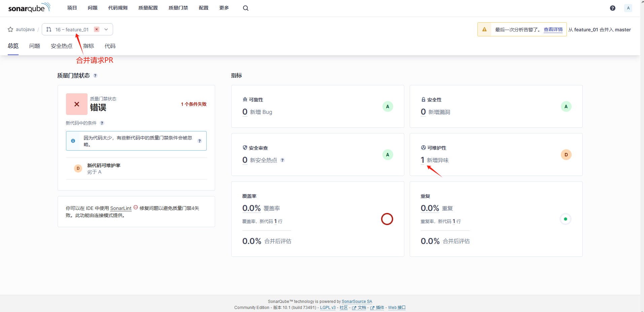The width and height of the screenshot is (644, 312).
Task: Click the SonarQube logo
Action: pos(29,7)
